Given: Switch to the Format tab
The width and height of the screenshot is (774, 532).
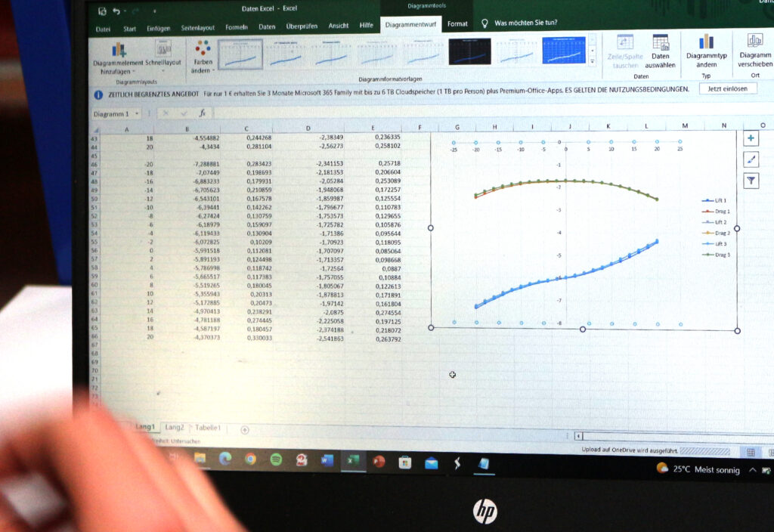Looking at the screenshot, I should point(457,23).
